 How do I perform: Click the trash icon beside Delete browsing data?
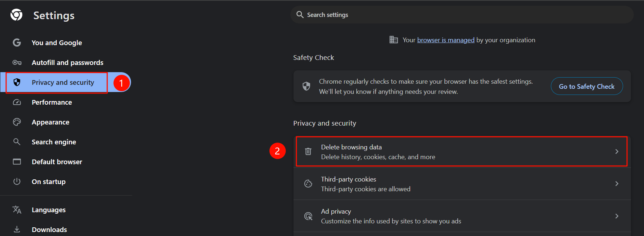[308, 151]
